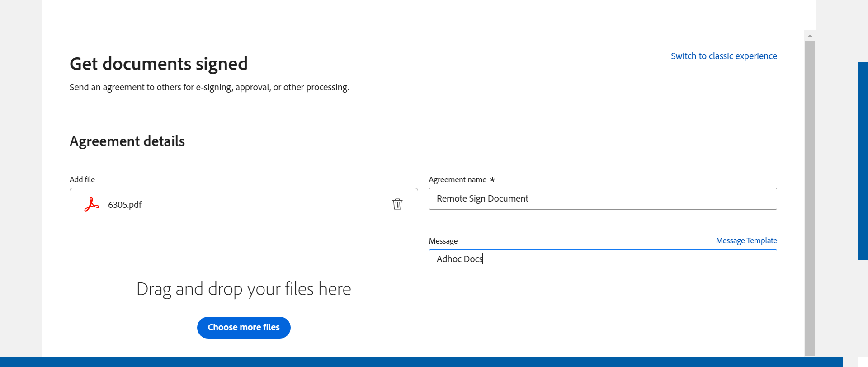
Task: Click the drag and drop files text
Action: [244, 289]
